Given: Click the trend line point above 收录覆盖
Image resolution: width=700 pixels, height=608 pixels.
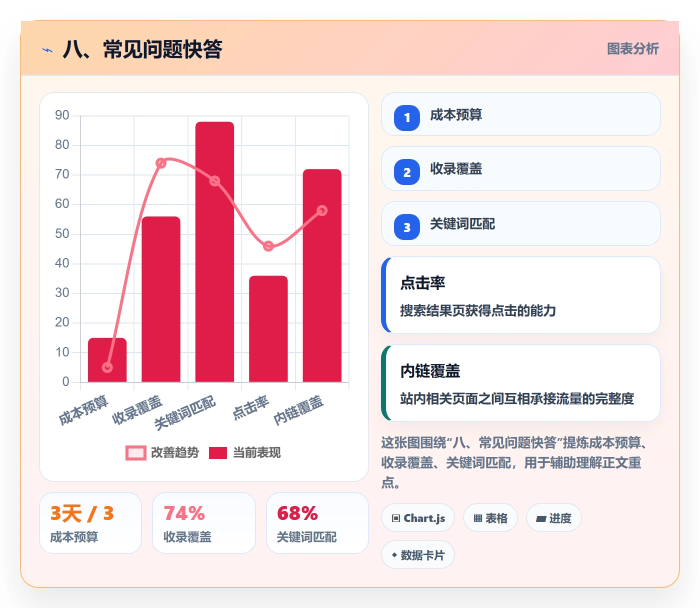Looking at the screenshot, I should point(161,163).
